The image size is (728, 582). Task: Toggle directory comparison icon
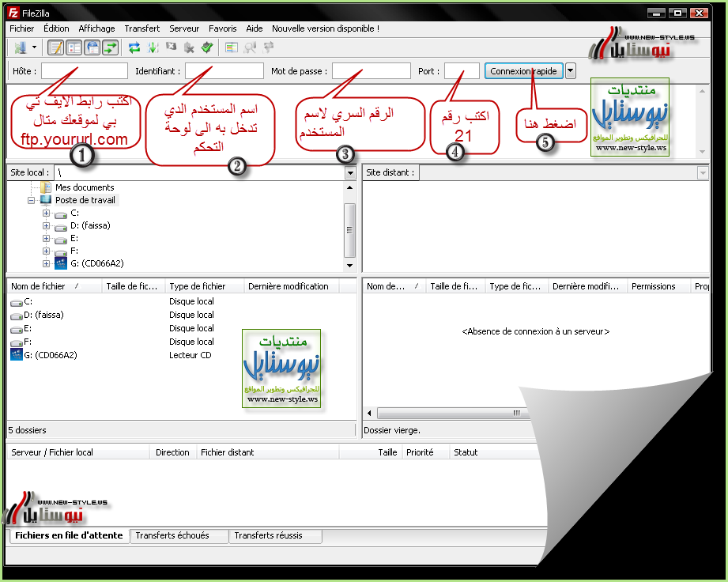point(250,47)
